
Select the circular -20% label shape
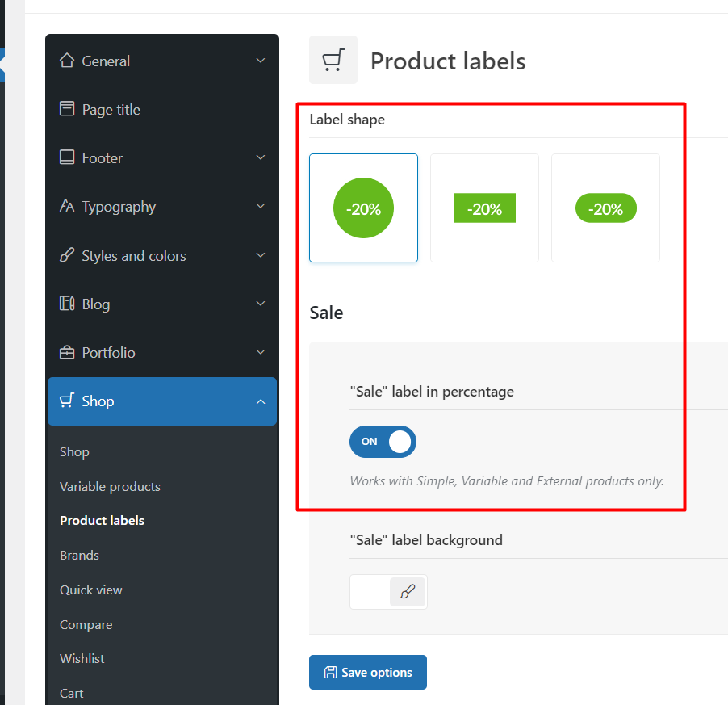point(363,208)
